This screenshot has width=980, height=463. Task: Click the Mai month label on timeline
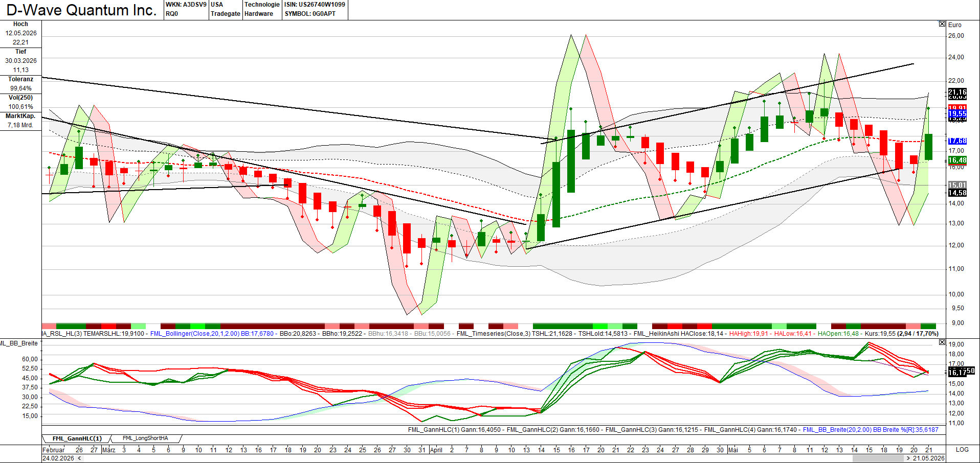pyautogui.click(x=733, y=450)
